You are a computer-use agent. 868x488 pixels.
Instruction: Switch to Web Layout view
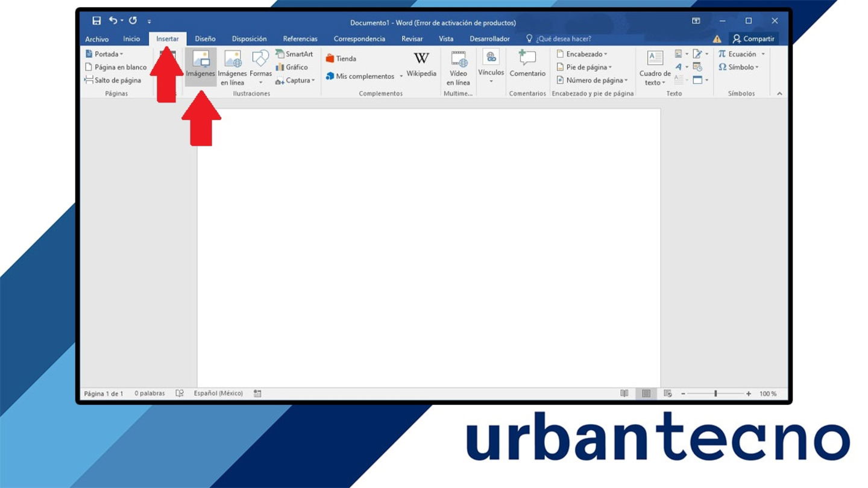[668, 393]
